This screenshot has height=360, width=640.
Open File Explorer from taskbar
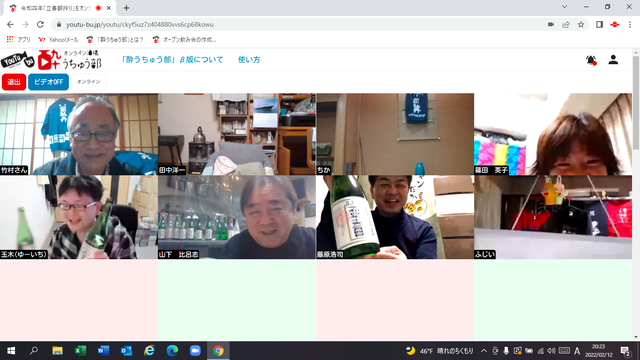[57, 351]
